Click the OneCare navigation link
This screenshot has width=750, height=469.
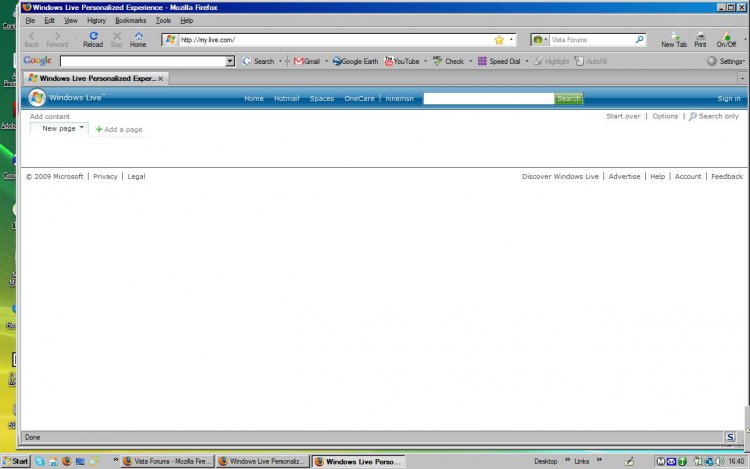click(x=359, y=98)
